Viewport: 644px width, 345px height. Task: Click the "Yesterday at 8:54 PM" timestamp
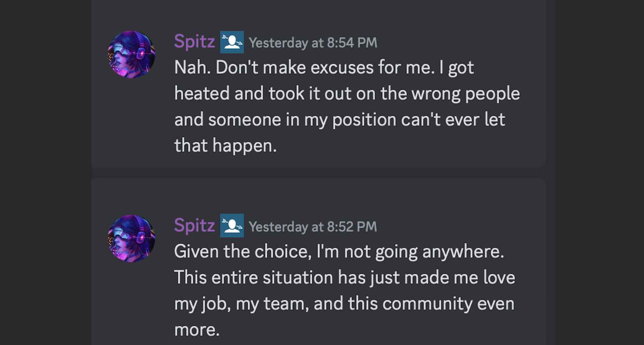tap(313, 43)
